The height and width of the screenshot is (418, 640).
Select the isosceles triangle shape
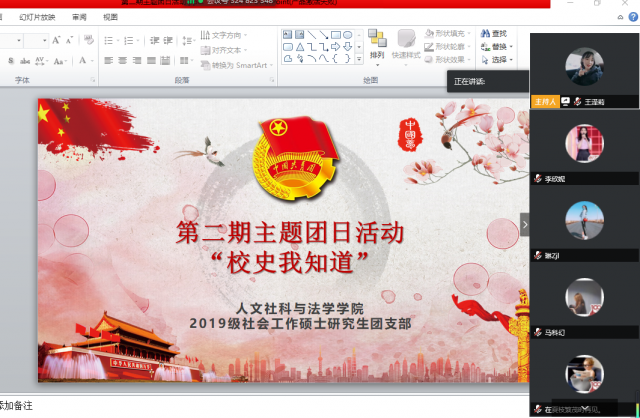300,47
